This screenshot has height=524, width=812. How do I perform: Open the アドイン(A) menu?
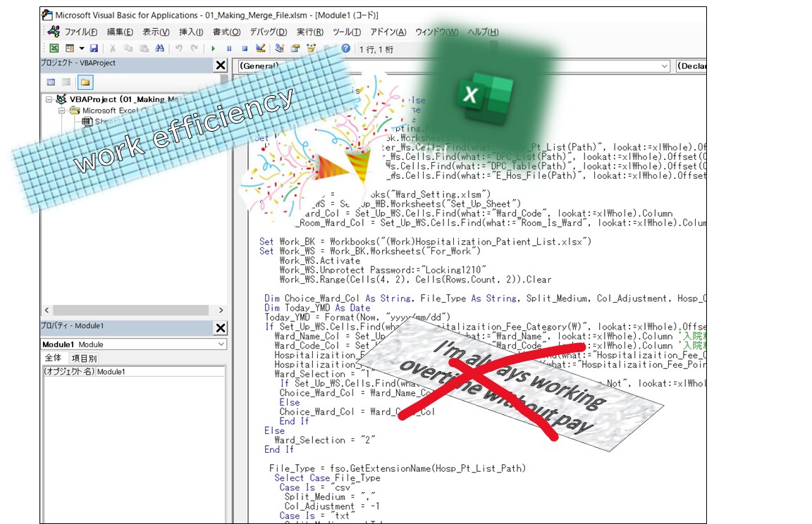[388, 32]
